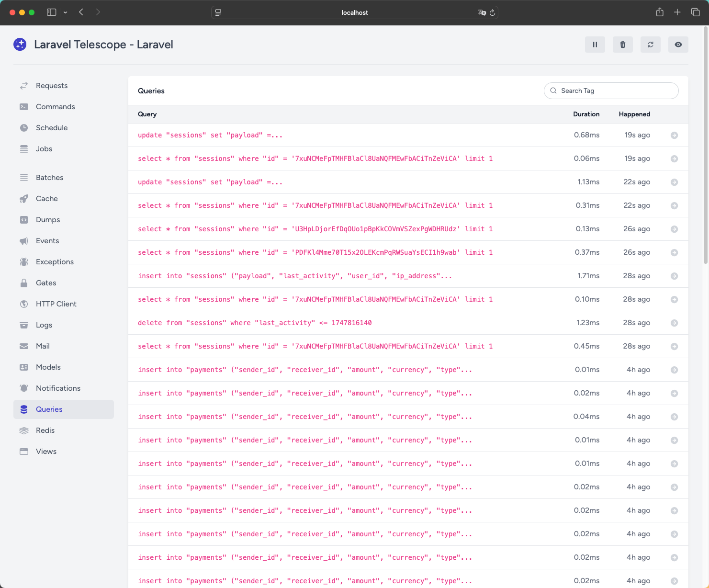Click the Safari address bar showing localhost
This screenshot has width=709, height=588.
point(355,12)
